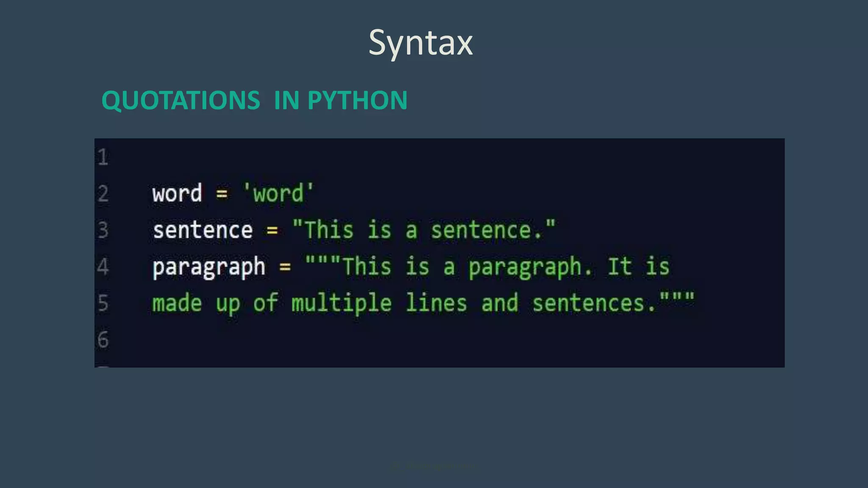The height and width of the screenshot is (488, 868).
Task: Click the text 'made up of multiple lines and sentences.'
Action: 404,304
